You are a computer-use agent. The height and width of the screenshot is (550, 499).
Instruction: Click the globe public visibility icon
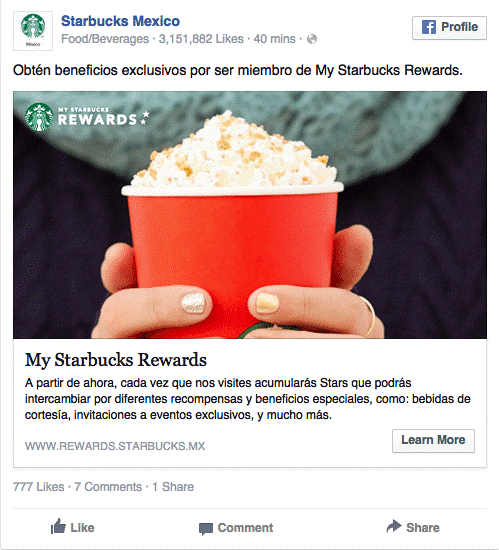point(312,39)
